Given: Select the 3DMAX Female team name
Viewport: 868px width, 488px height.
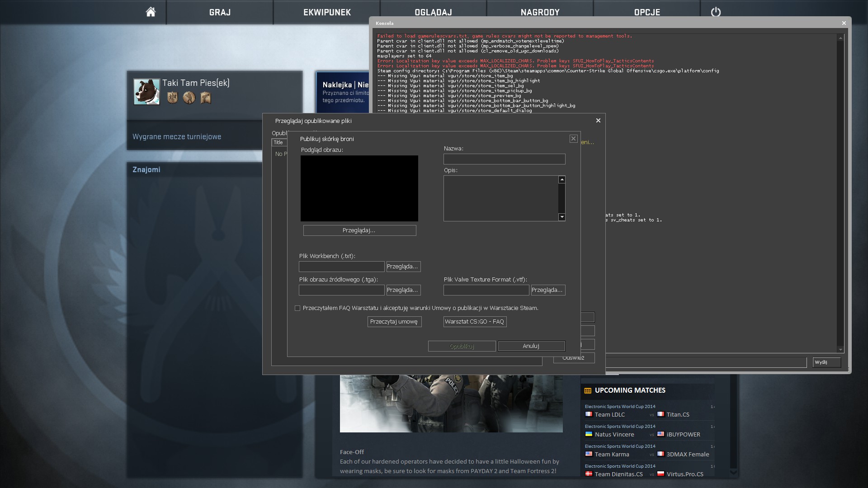Looking at the screenshot, I should [688, 454].
